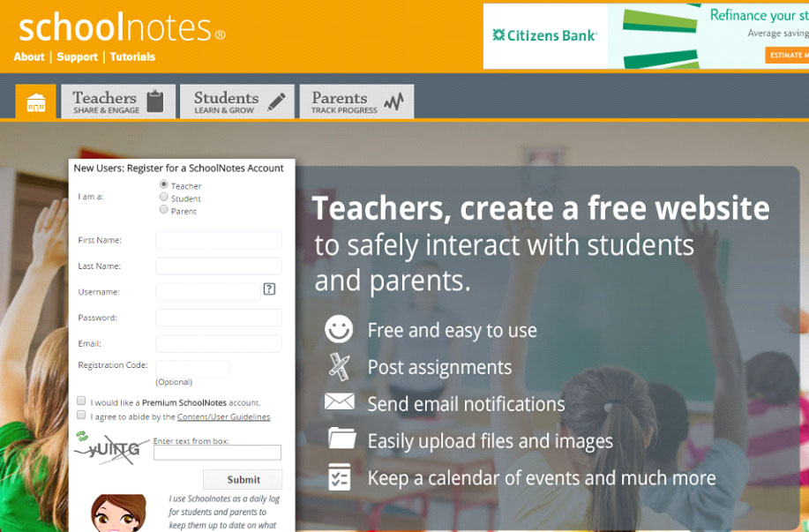Click the Estimate button in bank ad
The height and width of the screenshot is (532, 809).
coord(787,56)
